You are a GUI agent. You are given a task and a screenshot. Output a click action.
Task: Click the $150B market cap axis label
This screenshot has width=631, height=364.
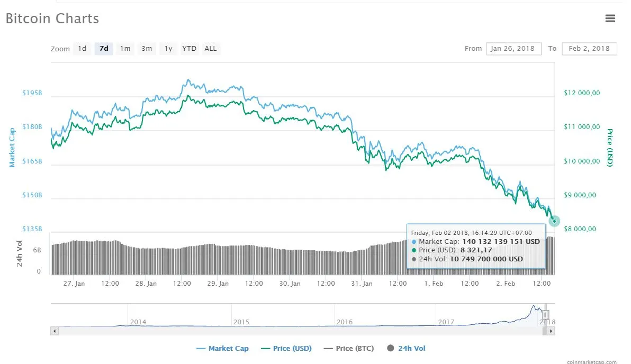pyautogui.click(x=32, y=195)
